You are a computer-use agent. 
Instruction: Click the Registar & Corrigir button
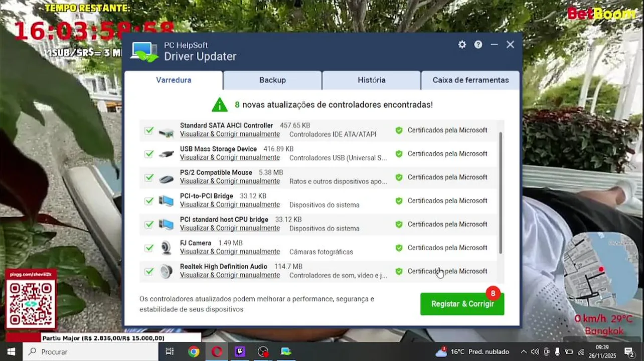point(462,304)
